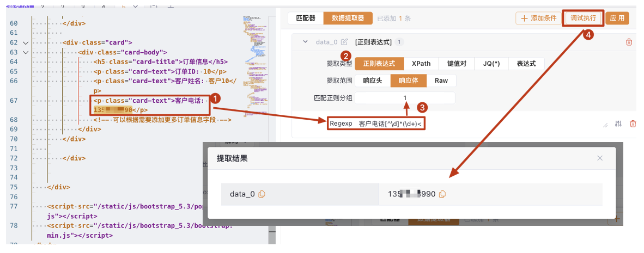Select XPath extraction type
644x253 pixels.
421,64
